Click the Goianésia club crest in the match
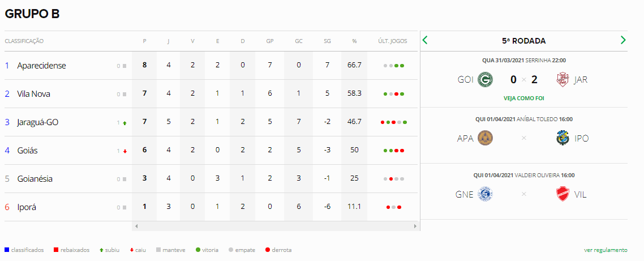644x261 pixels. [x=485, y=194]
